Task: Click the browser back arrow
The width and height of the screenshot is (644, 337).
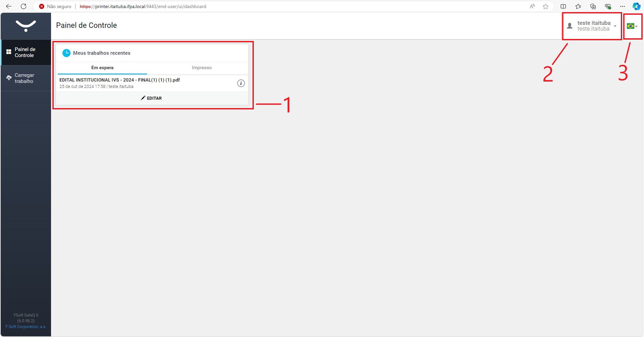Action: (x=9, y=6)
